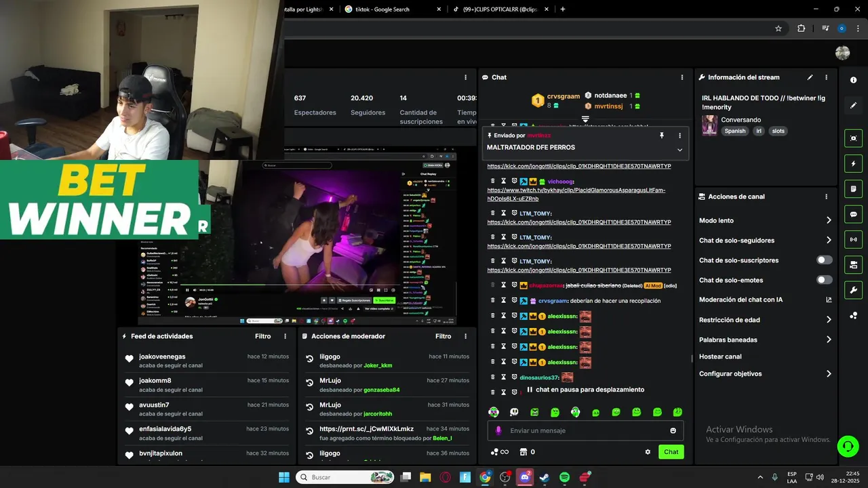Open Steam from taskbar
This screenshot has width=868, height=488.
pyautogui.click(x=545, y=477)
